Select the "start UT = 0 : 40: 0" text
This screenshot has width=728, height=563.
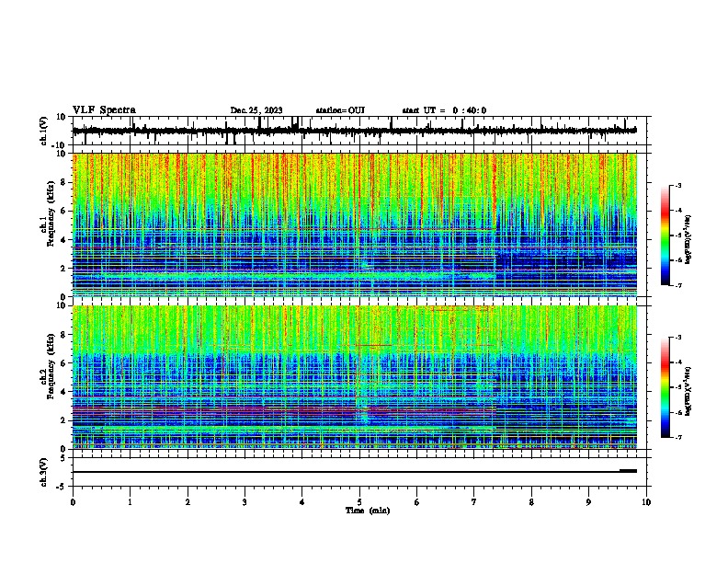pos(444,110)
